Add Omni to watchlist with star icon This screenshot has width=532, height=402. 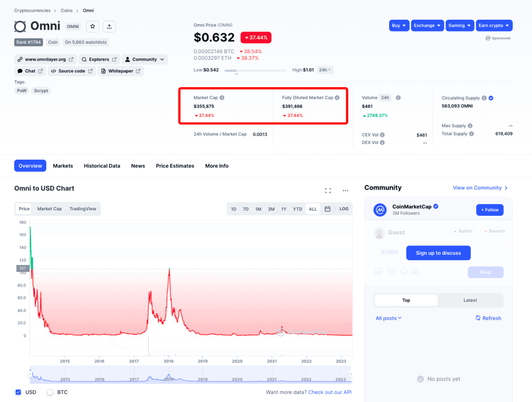pyautogui.click(x=92, y=27)
